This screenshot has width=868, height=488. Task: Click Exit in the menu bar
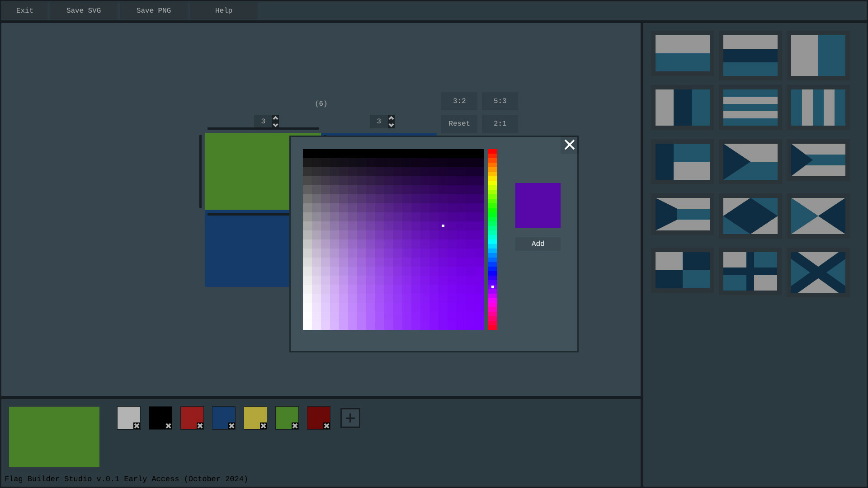tap(24, 10)
